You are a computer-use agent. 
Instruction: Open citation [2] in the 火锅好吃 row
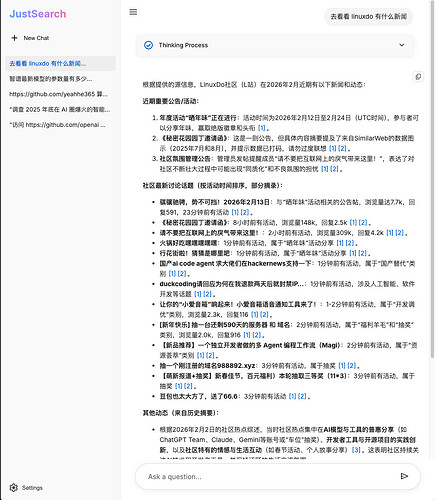point(350,243)
